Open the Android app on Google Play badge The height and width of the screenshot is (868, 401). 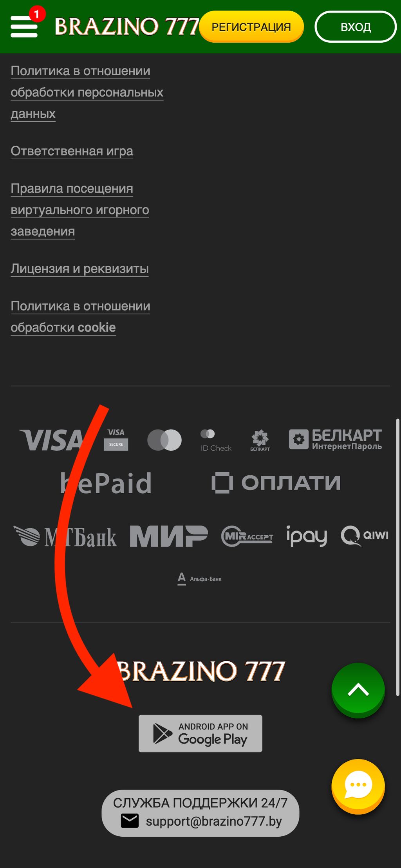point(200,733)
